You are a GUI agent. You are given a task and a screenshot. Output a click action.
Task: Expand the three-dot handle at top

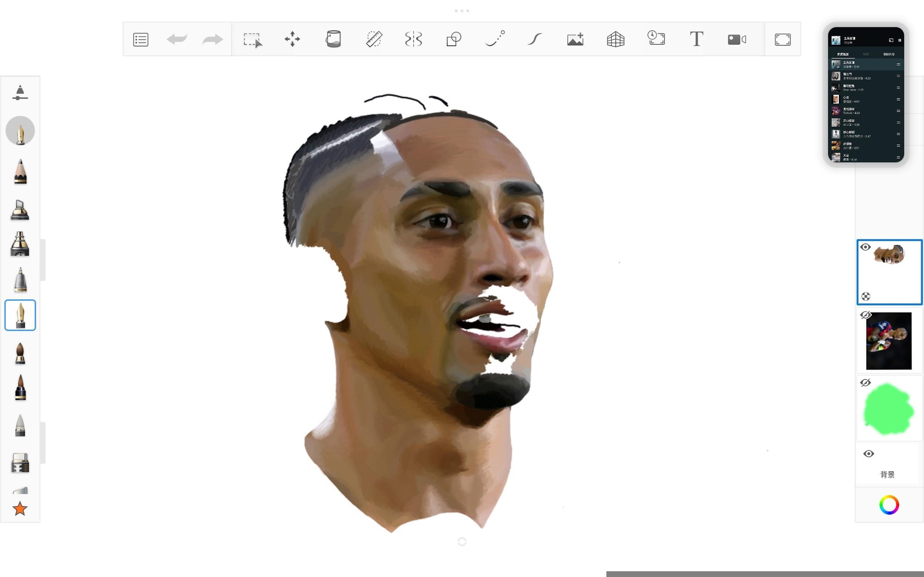[462, 11]
